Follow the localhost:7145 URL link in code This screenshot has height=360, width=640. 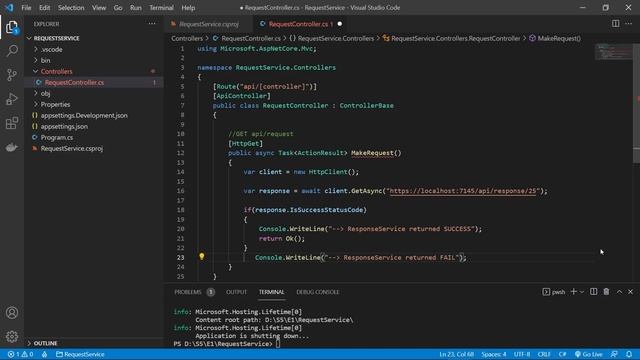[x=463, y=191]
